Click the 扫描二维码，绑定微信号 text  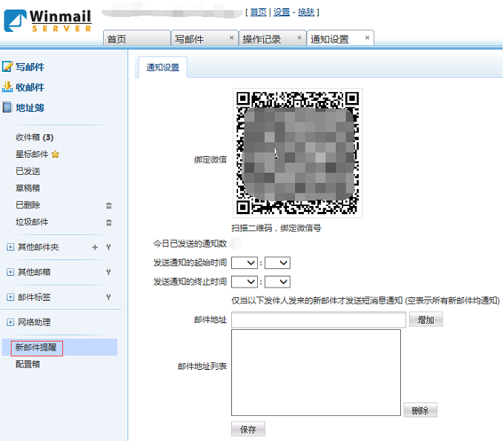pyautogui.click(x=276, y=228)
